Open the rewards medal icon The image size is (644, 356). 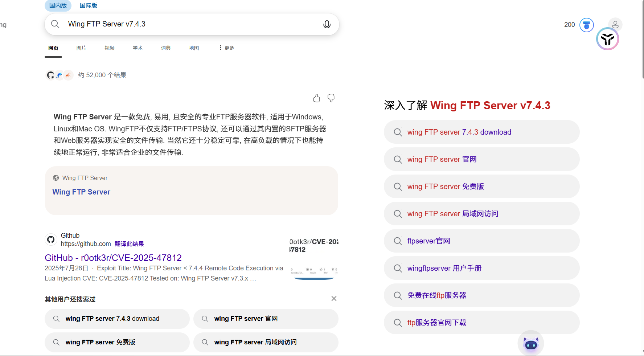[586, 25]
